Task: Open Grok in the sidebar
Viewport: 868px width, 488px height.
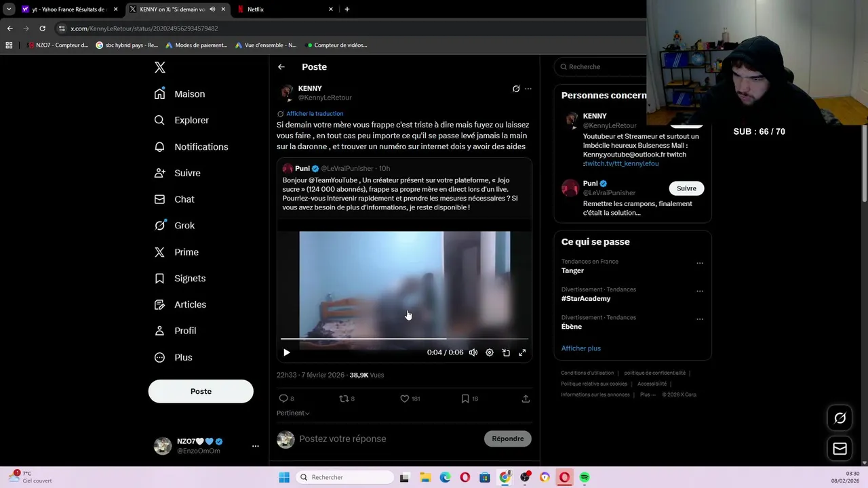Action: 174,226
